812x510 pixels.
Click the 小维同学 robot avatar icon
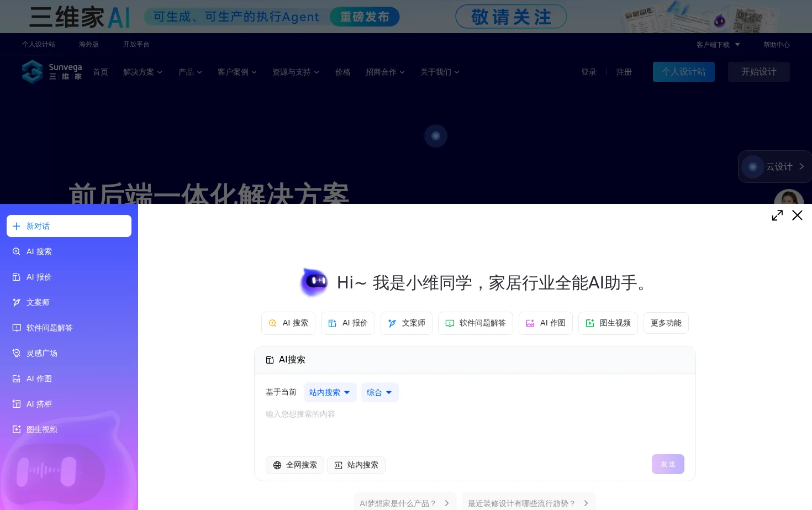[x=314, y=282]
